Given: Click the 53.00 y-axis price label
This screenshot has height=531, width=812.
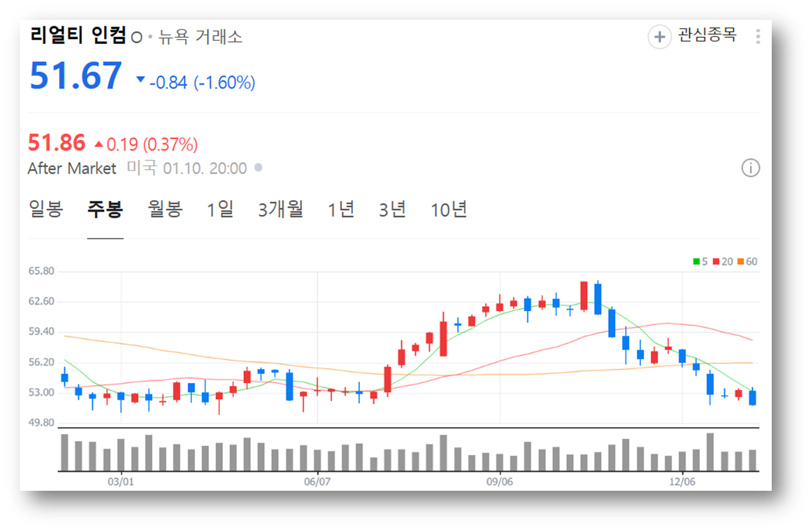Looking at the screenshot, I should click(x=41, y=392).
